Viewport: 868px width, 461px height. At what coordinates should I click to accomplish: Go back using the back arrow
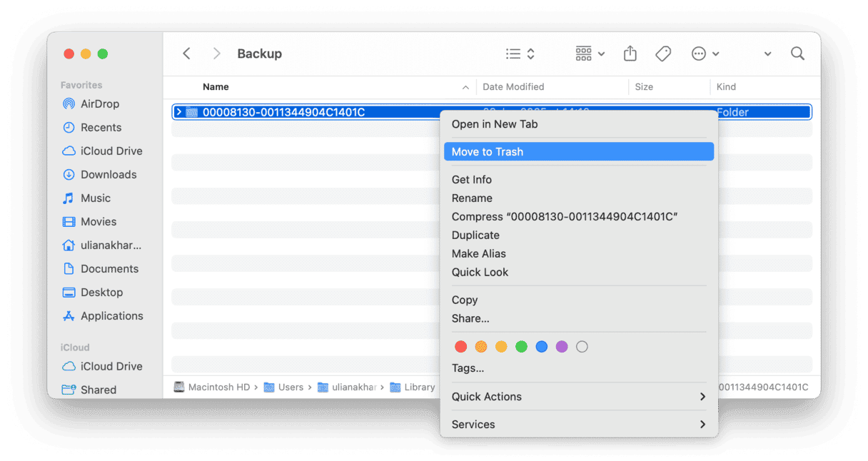point(186,53)
